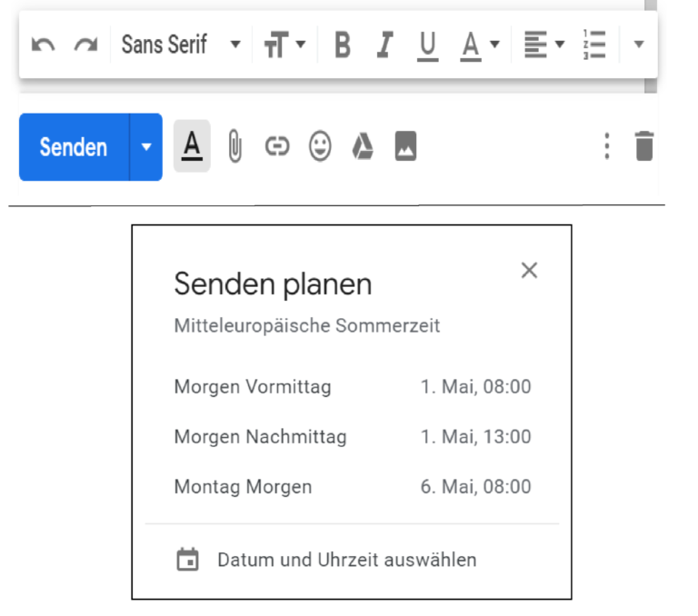The image size is (698, 616).
Task: Toggle bold formatting
Action: point(343,45)
